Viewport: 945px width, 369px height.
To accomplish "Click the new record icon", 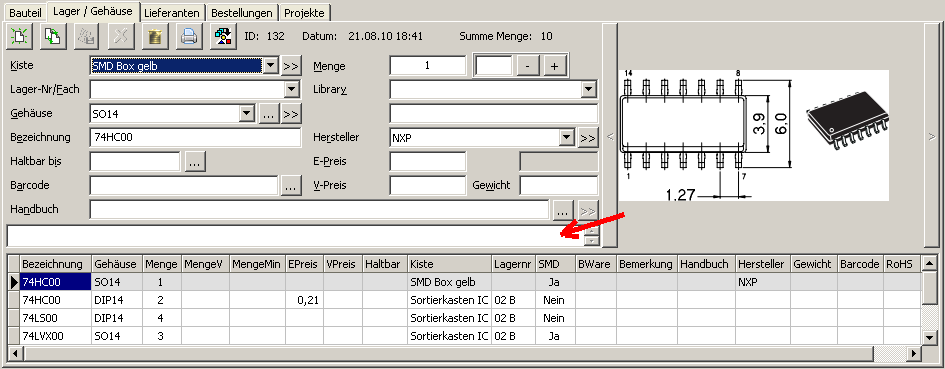I will pyautogui.click(x=19, y=37).
